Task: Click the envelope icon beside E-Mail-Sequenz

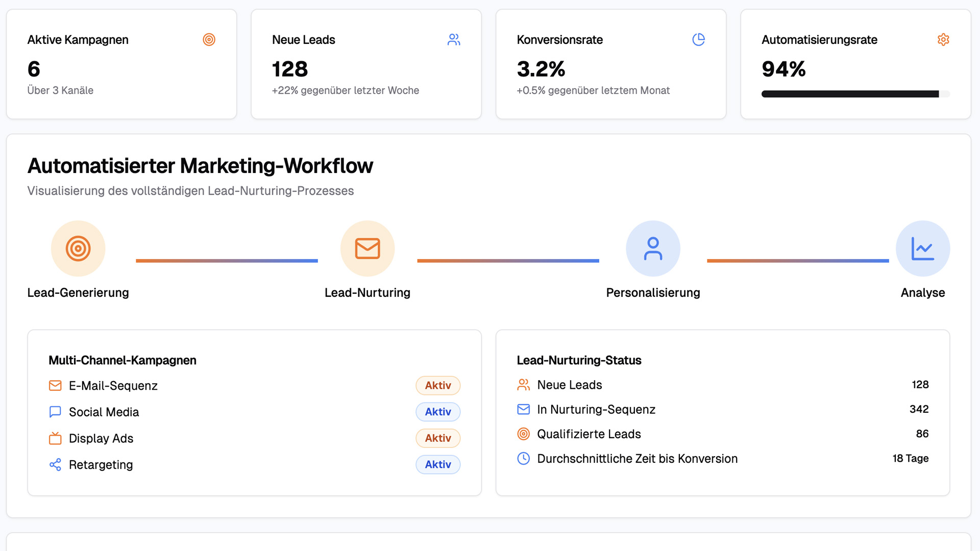Action: (55, 386)
